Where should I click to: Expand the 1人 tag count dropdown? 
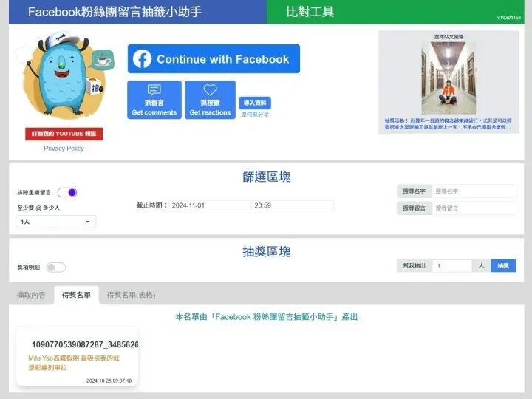56,222
